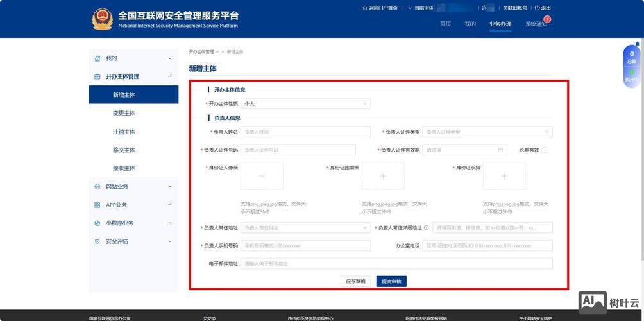Select the 业务办理 top navigation tab

pyautogui.click(x=500, y=24)
